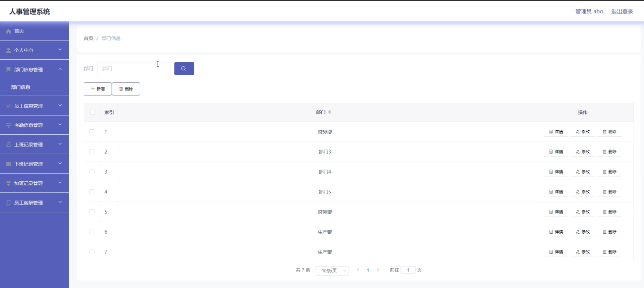This screenshot has height=288, width=644.
Task: Click the icon beside 考勤信息管理
Action: coord(8,125)
